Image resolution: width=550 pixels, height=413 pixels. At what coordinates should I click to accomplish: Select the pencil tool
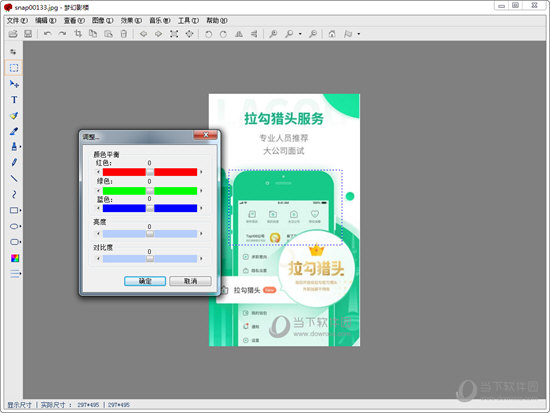point(14,162)
